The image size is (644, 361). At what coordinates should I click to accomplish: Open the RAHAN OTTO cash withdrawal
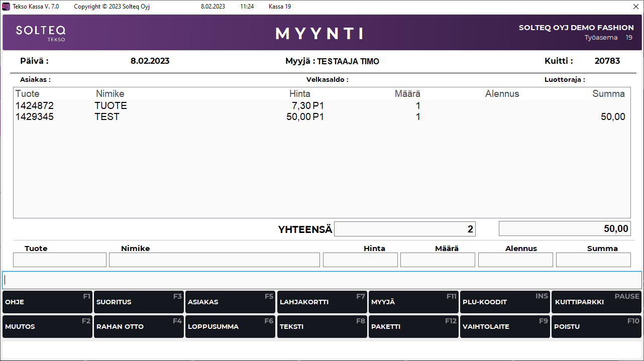tap(139, 327)
